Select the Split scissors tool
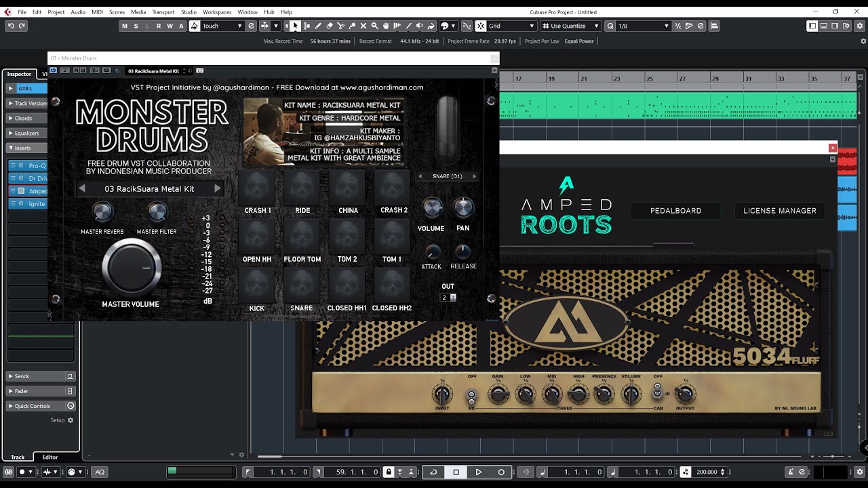Viewport: 868px width, 488px height. point(340,26)
